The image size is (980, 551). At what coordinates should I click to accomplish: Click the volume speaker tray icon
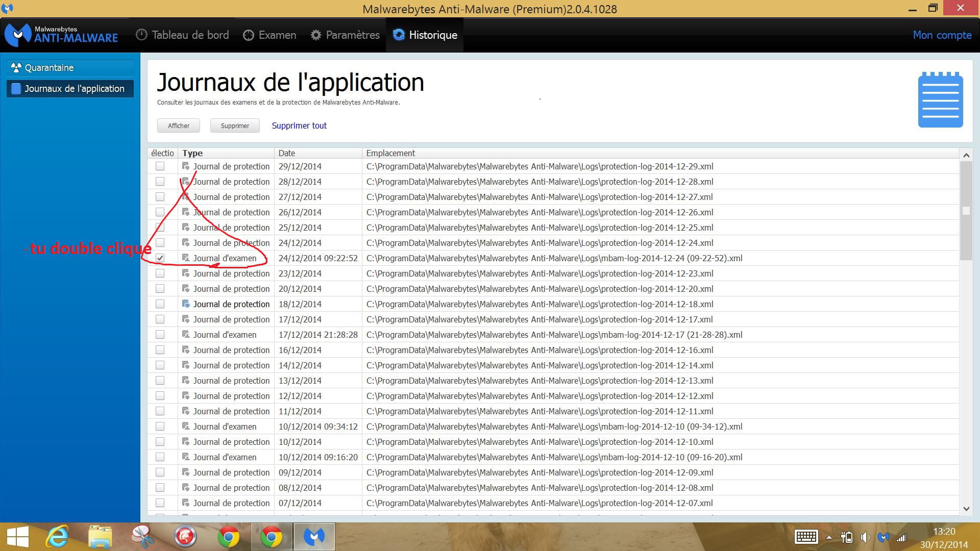865,537
